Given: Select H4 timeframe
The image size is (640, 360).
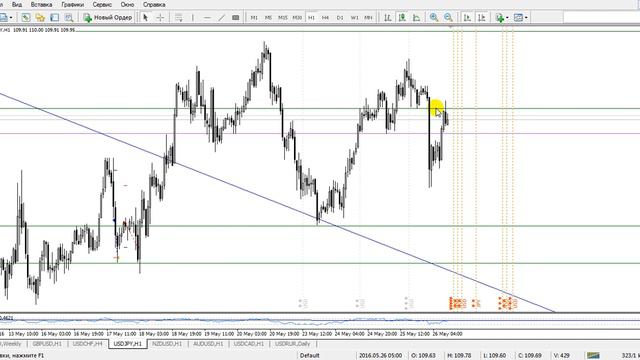Looking at the screenshot, I should (325, 18).
